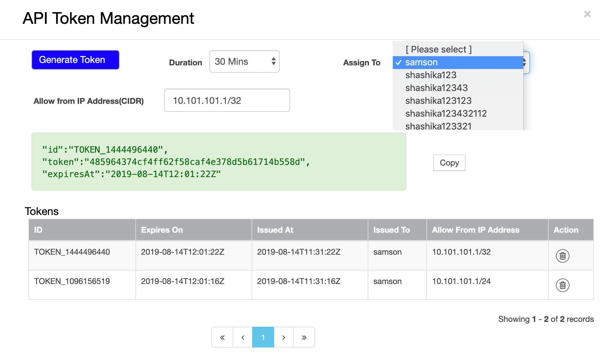Pick shashika123432112 in the Assign To list
This screenshot has width=600, height=364.
[x=458, y=114]
